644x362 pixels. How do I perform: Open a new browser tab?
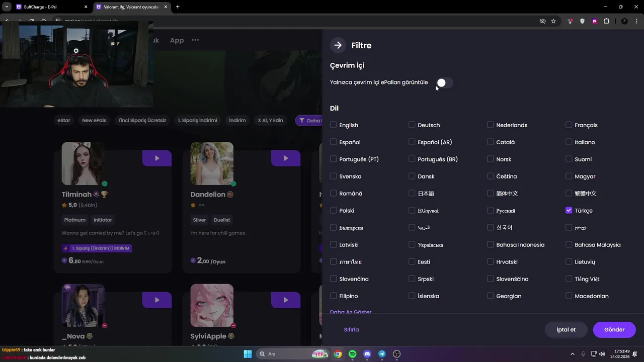tap(178, 7)
